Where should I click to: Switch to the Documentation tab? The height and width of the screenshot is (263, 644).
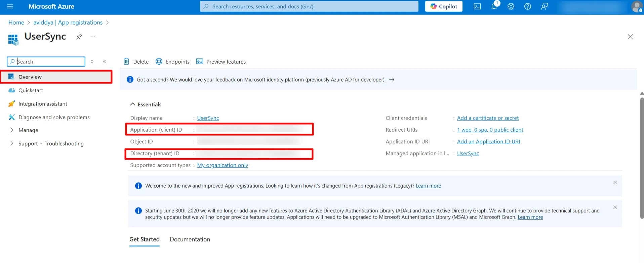point(190,239)
